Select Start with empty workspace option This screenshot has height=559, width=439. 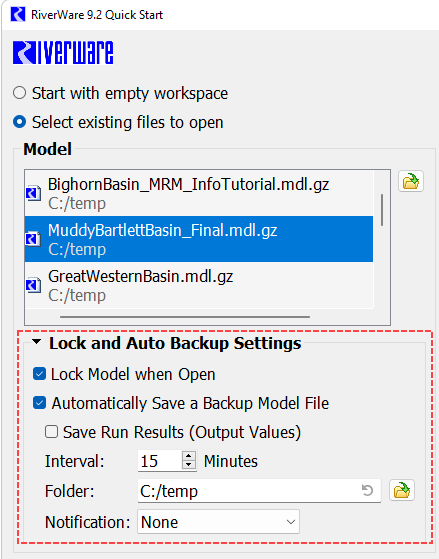click(19, 93)
